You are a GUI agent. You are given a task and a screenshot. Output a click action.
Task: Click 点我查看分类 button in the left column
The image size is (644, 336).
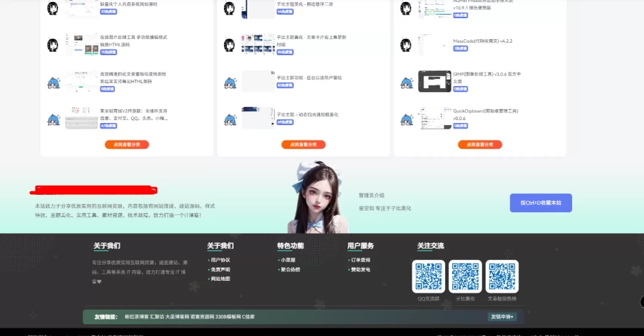(x=126, y=145)
